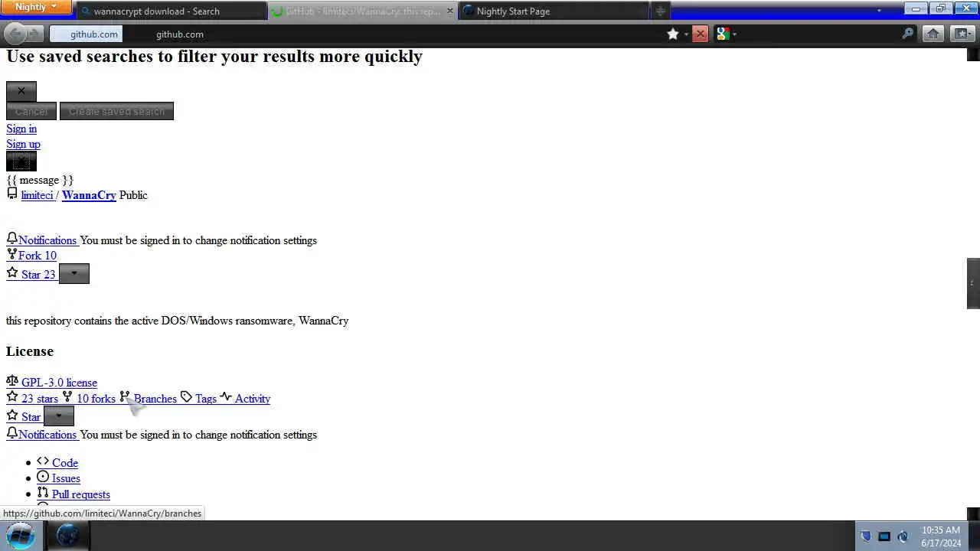Click the Star 23 link
This screenshot has width=980, height=551.
[x=38, y=274]
